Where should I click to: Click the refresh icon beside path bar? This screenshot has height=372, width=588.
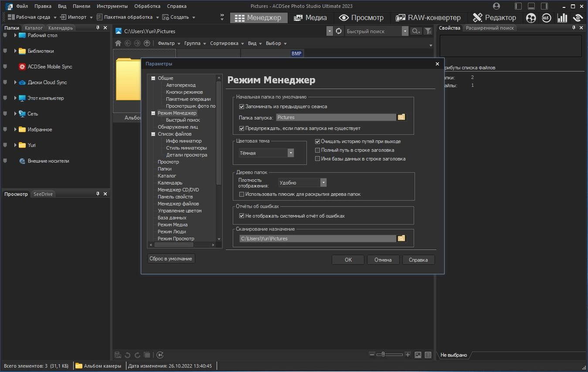339,31
